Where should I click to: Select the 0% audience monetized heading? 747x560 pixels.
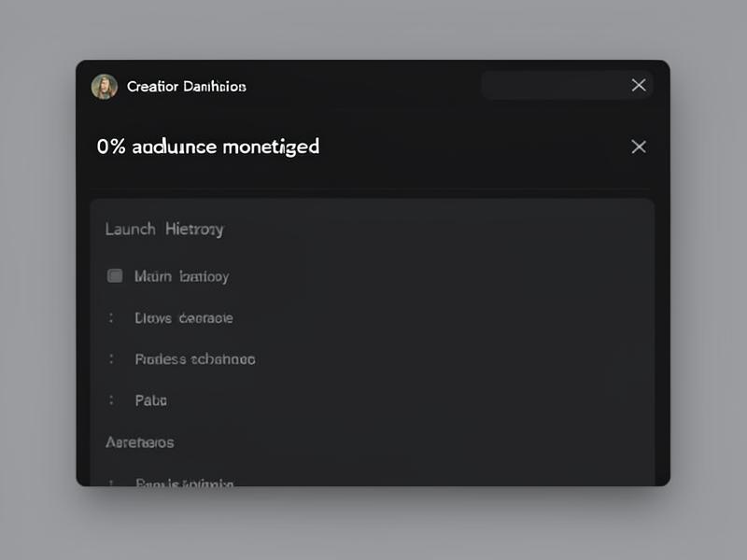[208, 147]
